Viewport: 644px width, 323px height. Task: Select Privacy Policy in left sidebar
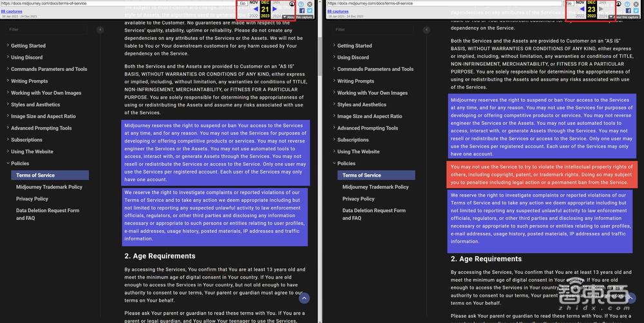click(x=32, y=199)
